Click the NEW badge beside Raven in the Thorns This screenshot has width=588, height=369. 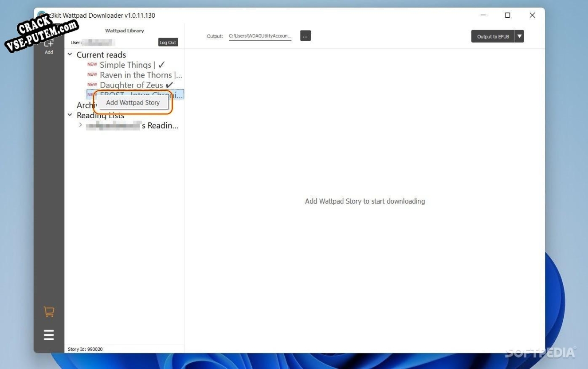click(92, 74)
